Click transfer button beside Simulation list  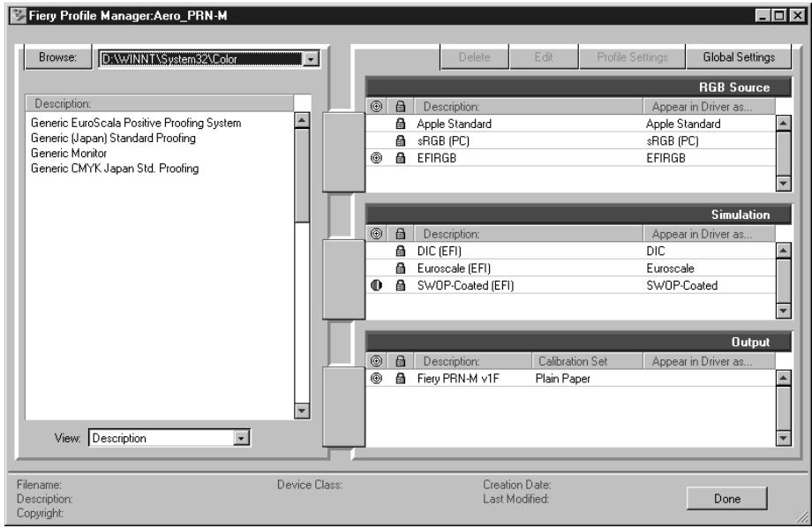344,279
